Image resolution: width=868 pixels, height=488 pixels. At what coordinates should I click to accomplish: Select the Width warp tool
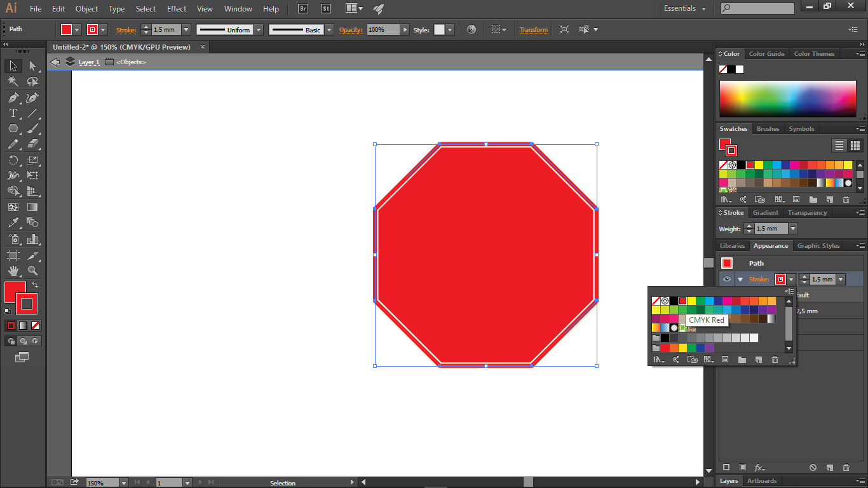coord(13,175)
